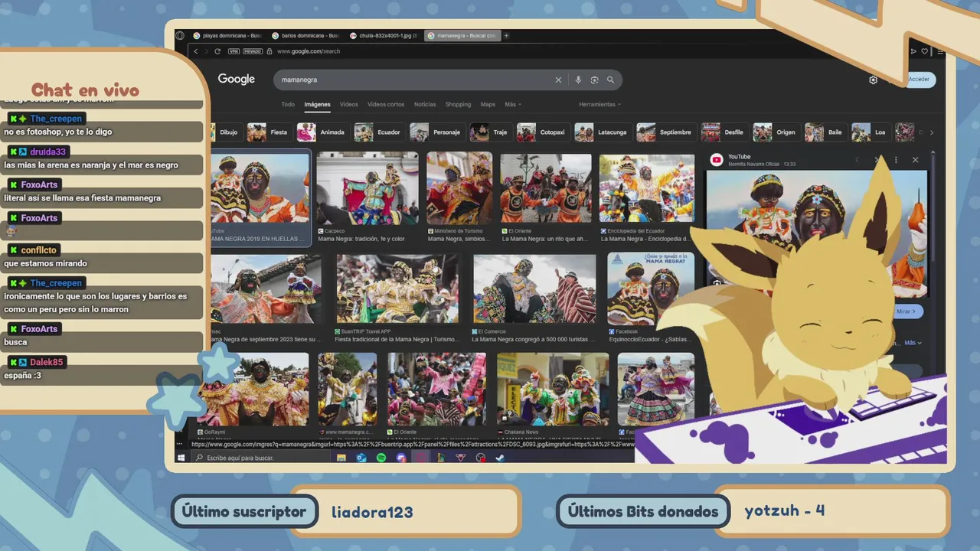
Task: Open Spotify from the taskbar
Action: [381, 458]
